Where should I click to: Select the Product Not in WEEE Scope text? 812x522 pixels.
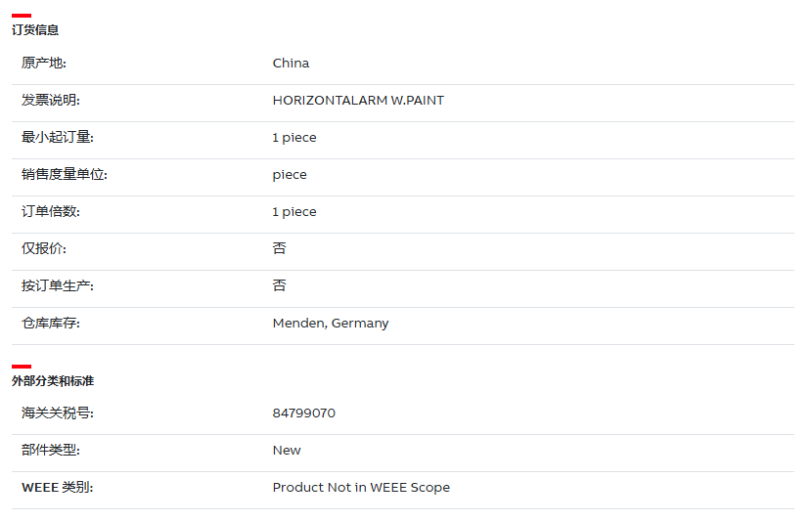coord(361,488)
